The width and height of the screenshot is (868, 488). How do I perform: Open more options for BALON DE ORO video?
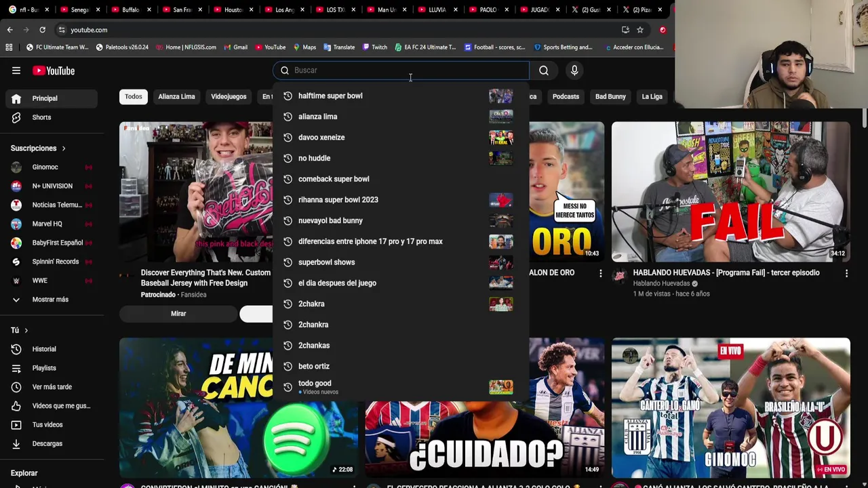pos(600,273)
